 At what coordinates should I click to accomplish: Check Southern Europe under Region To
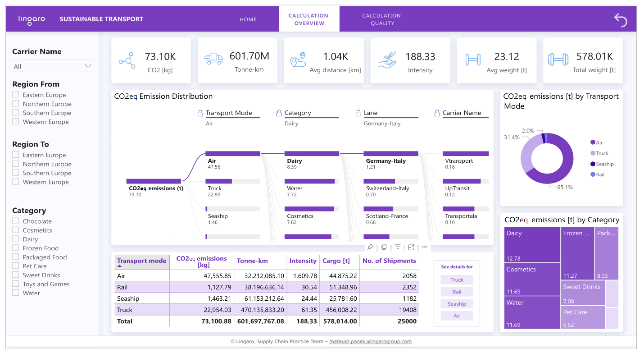point(16,173)
